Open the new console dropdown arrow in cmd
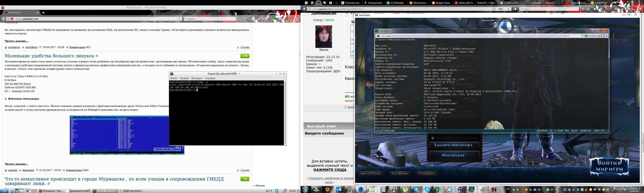 [589, 36]
